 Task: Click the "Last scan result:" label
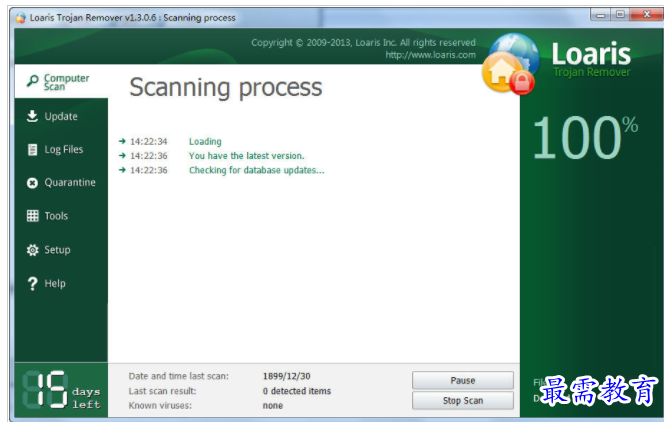click(x=163, y=391)
